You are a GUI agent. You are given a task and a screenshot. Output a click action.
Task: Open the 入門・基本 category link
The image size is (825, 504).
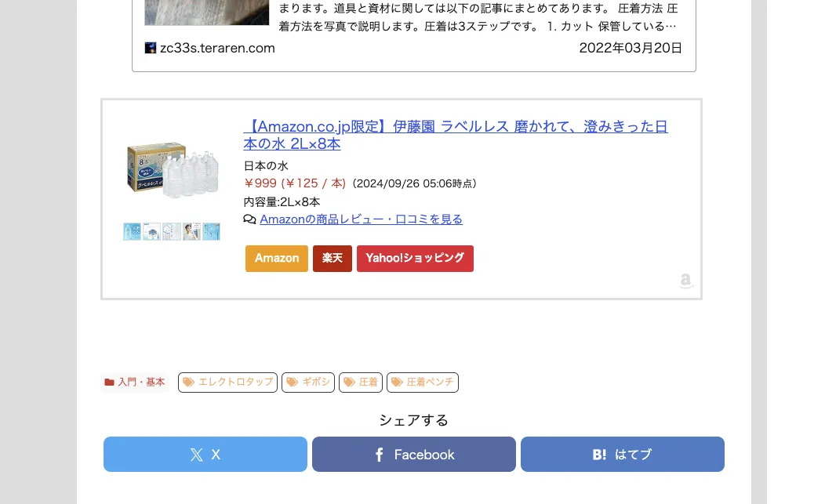coord(135,383)
